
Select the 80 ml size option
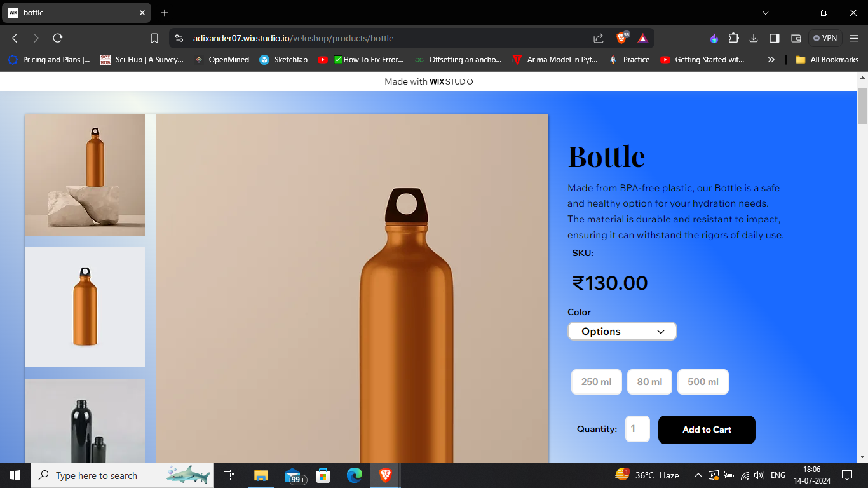[x=649, y=381]
